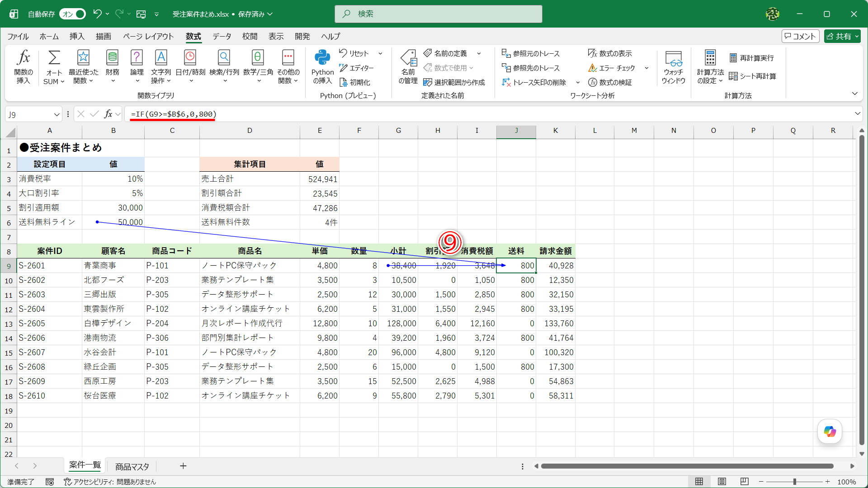This screenshot has height=488, width=868.
Task: Open the ホーム tab
Action: pyautogui.click(x=49, y=36)
